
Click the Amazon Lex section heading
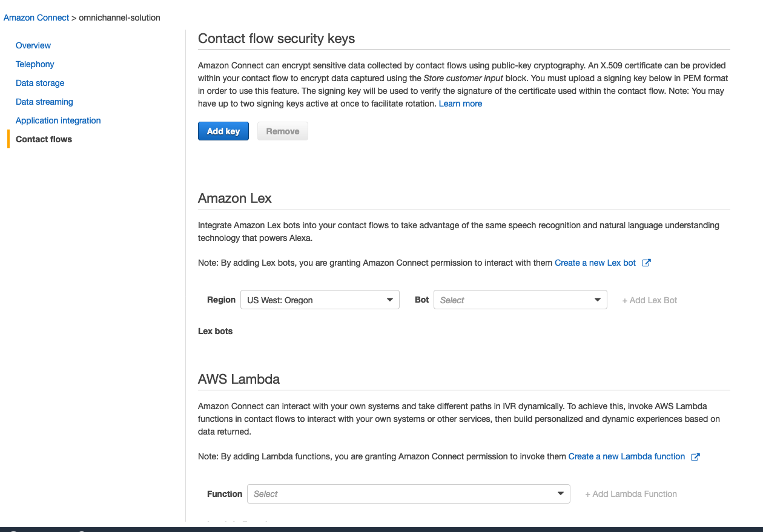[x=235, y=199]
